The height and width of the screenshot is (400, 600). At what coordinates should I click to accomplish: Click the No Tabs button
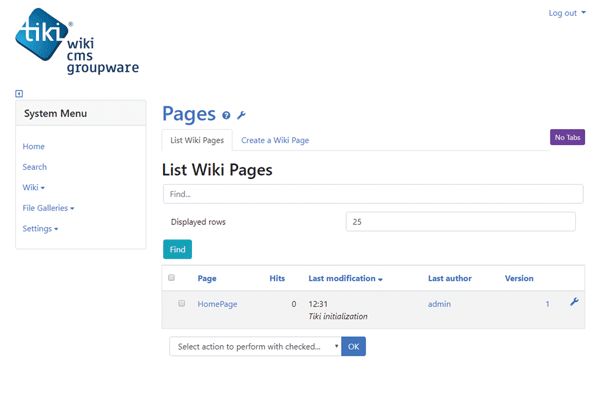point(567,137)
